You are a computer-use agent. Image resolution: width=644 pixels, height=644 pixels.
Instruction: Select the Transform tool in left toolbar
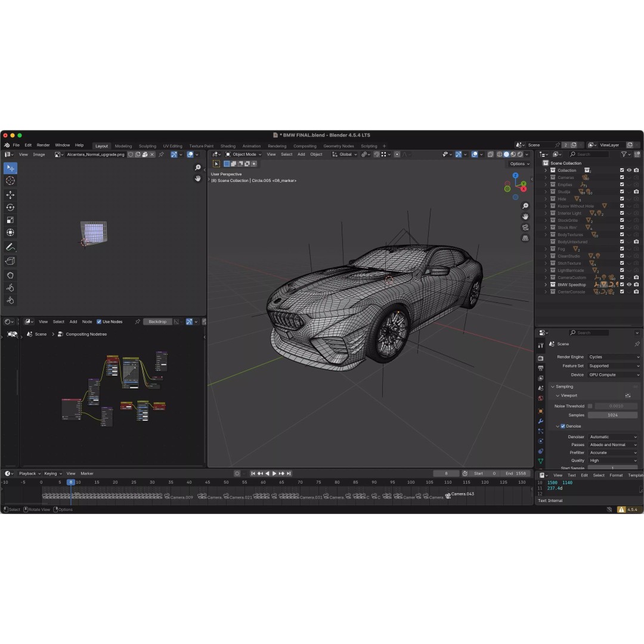click(x=10, y=233)
